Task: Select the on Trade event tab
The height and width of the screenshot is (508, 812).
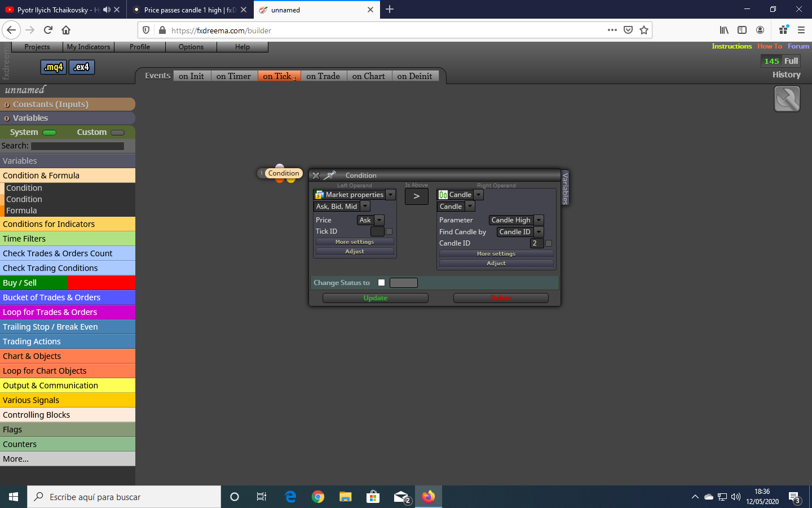Action: 323,76
